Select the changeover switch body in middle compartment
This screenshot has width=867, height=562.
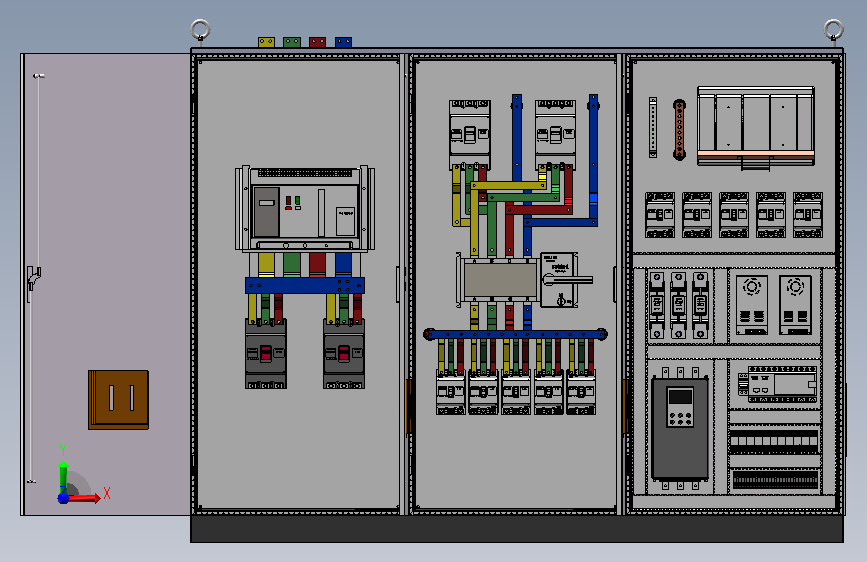[x=500, y=279]
